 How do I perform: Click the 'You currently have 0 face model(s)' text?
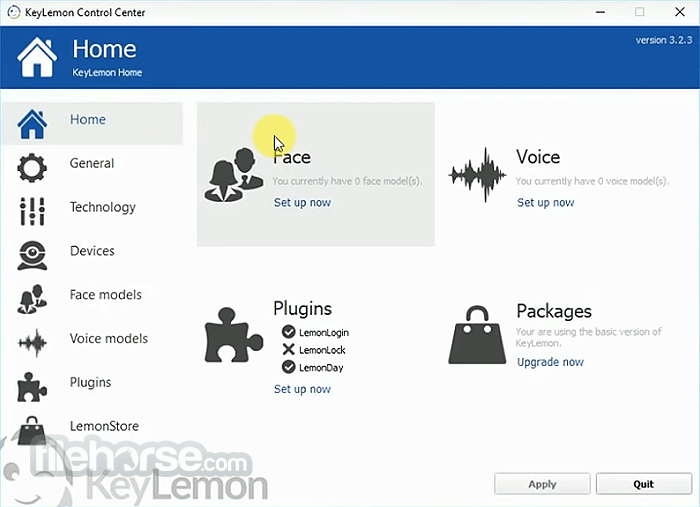point(347,181)
